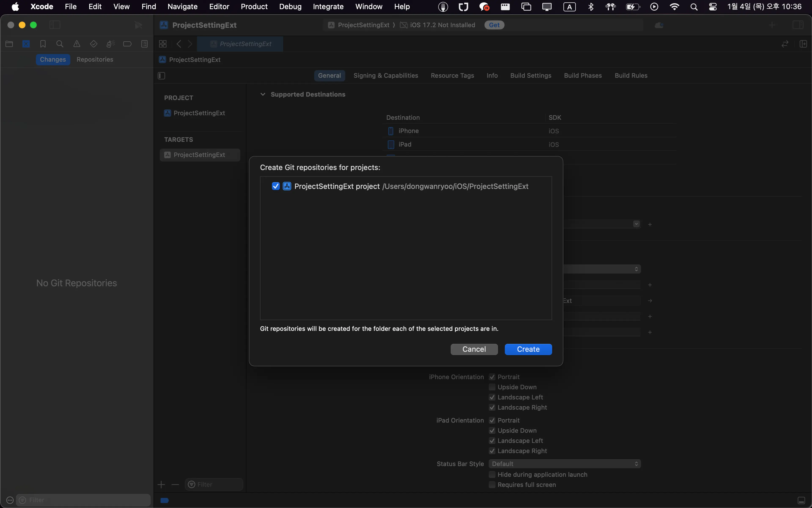The image size is (812, 508).
Task: Open the Debug navigator icon
Action: click(x=110, y=44)
